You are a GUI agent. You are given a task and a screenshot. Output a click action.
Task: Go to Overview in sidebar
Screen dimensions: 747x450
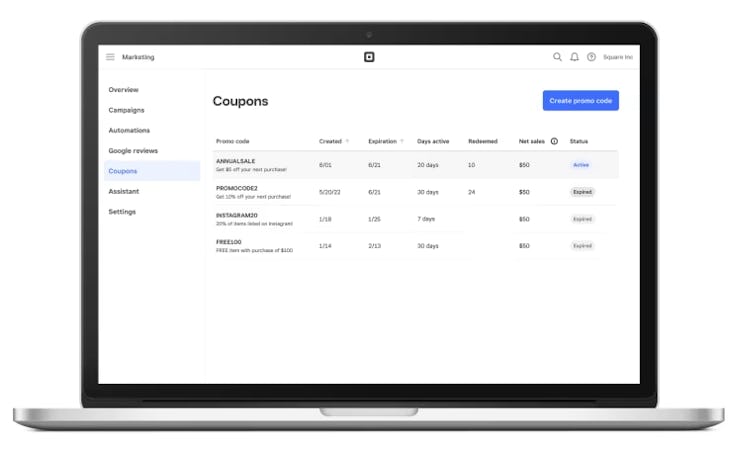[x=123, y=90]
